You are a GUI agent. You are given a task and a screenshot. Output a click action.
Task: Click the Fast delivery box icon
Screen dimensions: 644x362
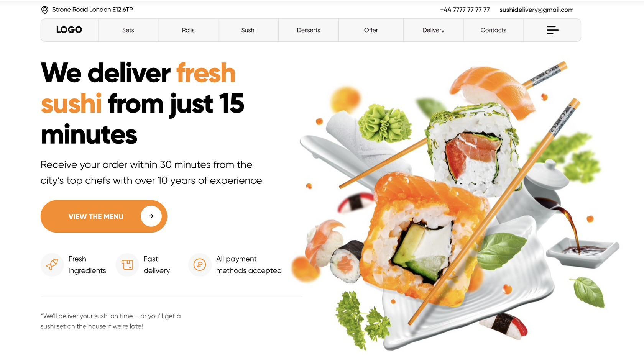[x=127, y=264]
